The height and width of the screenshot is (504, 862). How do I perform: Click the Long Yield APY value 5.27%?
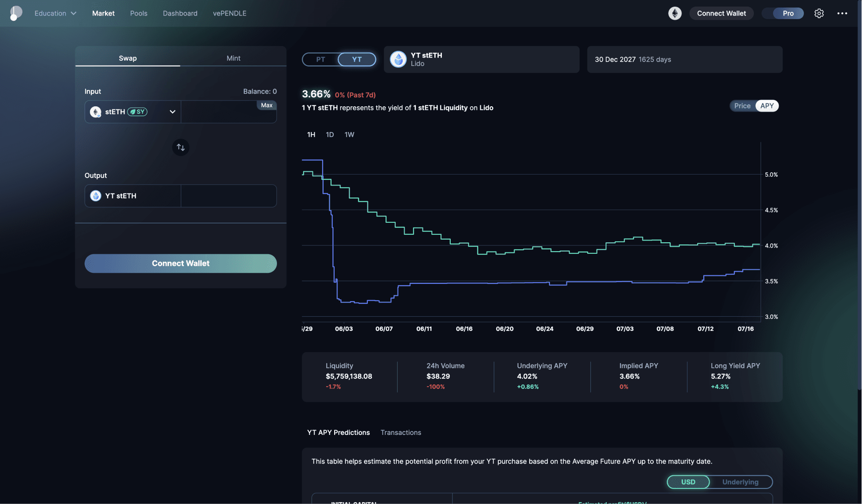pyautogui.click(x=721, y=376)
